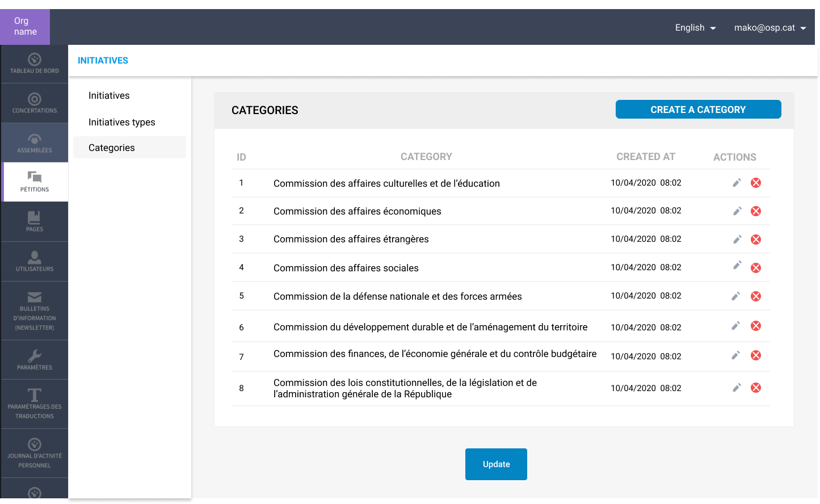Open the Utilisateurs sidebar section
The height and width of the screenshot is (504, 820).
[35, 261]
